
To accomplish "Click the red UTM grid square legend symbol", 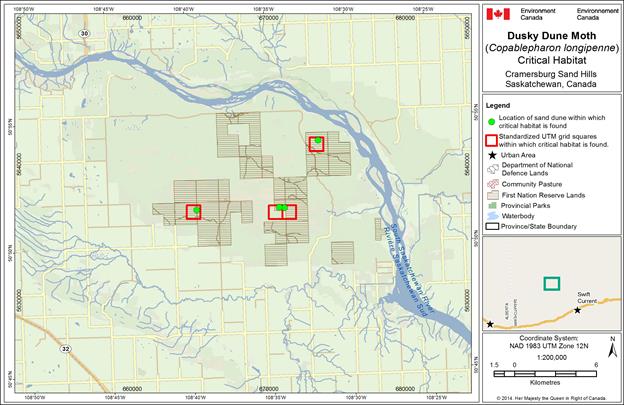I will coord(491,141).
